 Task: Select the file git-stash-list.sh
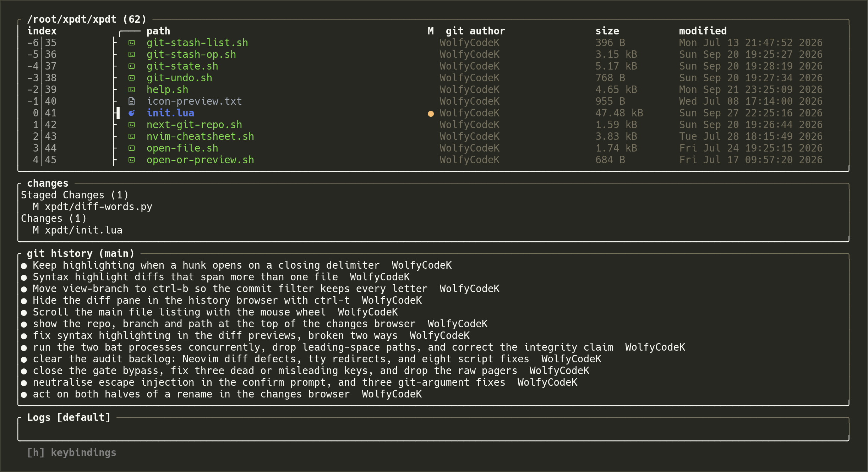coord(197,43)
